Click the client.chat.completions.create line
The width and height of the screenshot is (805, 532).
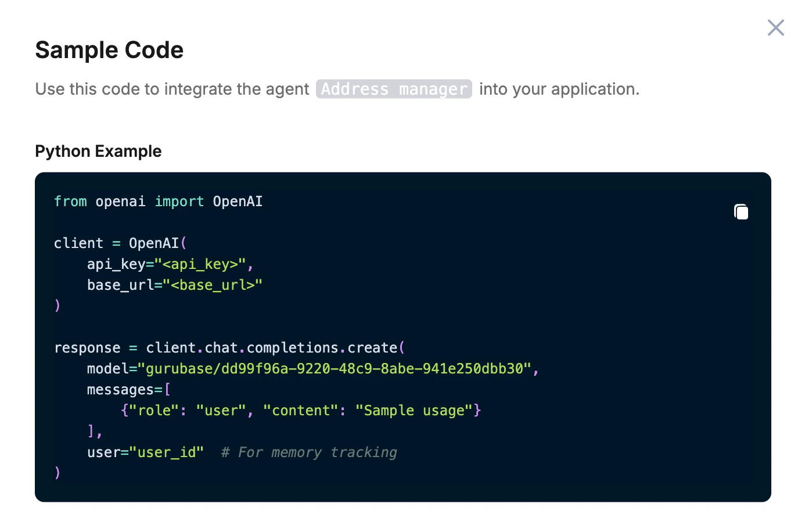pos(229,348)
